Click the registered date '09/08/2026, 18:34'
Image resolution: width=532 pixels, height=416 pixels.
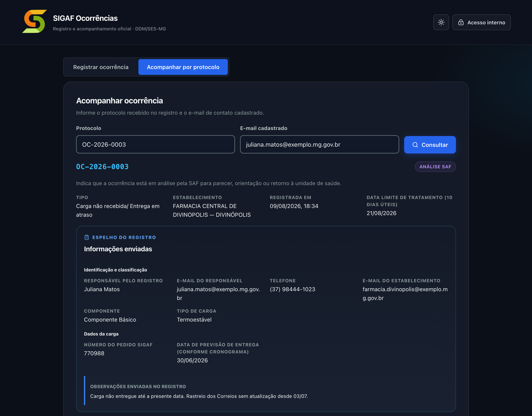pos(294,206)
